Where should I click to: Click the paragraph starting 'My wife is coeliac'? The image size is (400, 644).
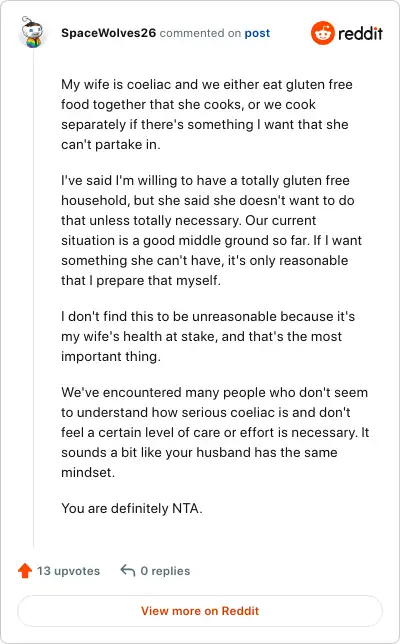(207, 114)
